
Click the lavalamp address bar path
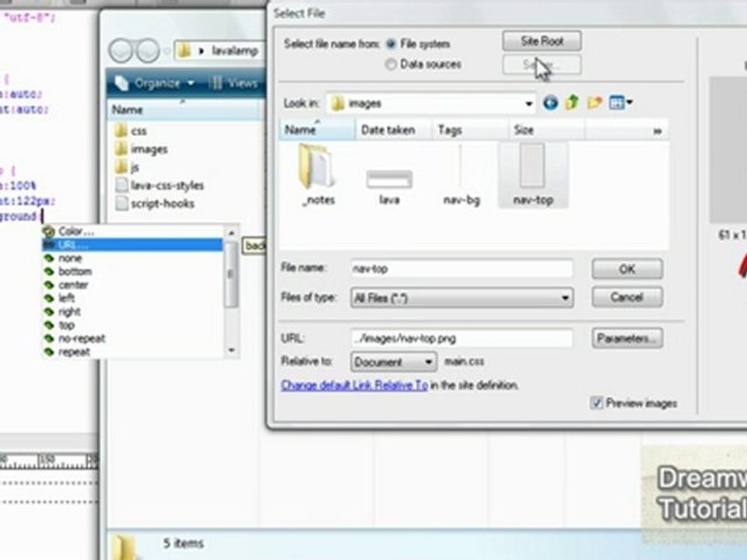tap(234, 51)
